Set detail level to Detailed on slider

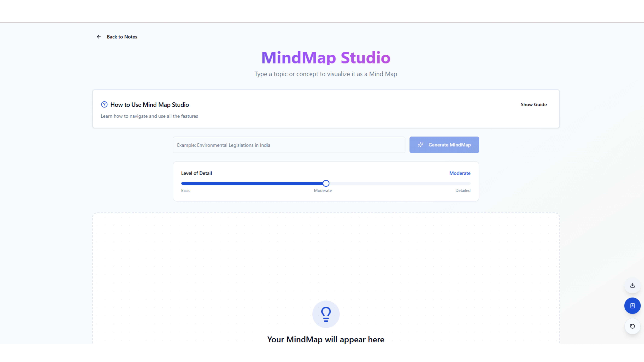point(469,183)
